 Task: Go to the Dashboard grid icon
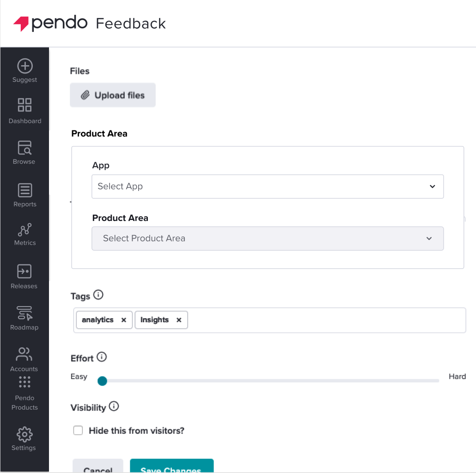point(24,105)
